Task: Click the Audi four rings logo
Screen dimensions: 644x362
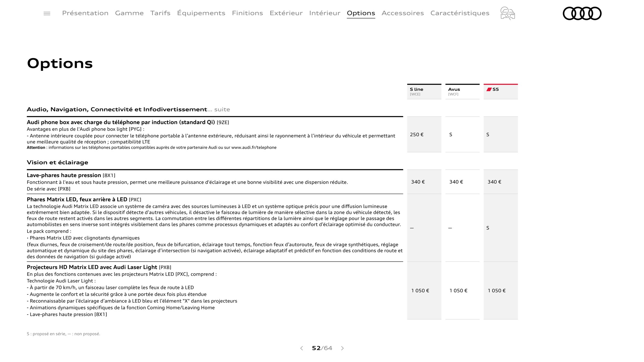Action: [582, 14]
